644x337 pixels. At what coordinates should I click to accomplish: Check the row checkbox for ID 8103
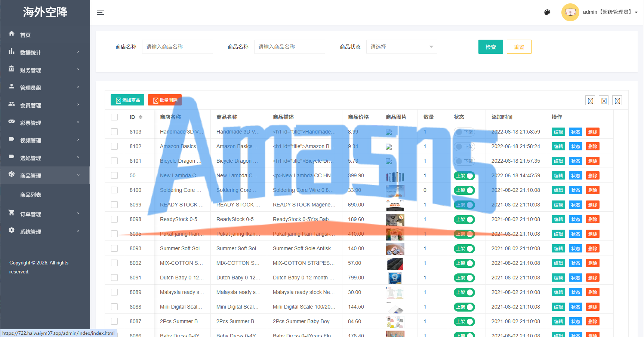pyautogui.click(x=114, y=132)
